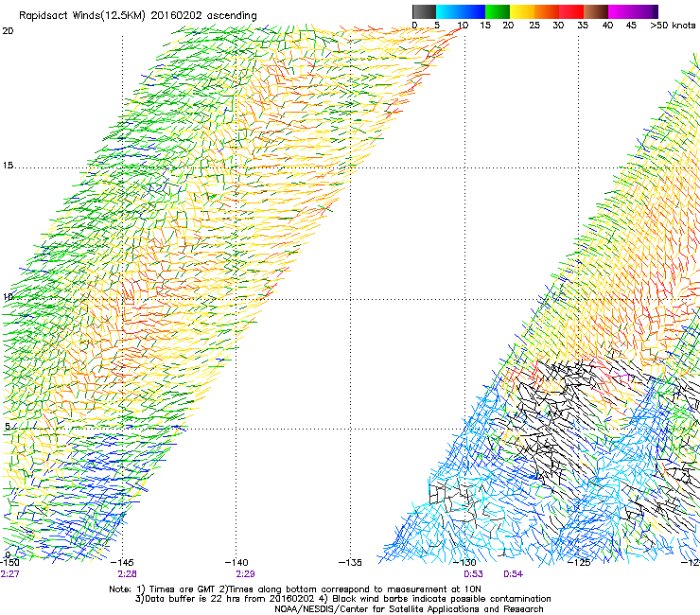
Task: Click the longitude label "-150"
Action: [x=9, y=562]
